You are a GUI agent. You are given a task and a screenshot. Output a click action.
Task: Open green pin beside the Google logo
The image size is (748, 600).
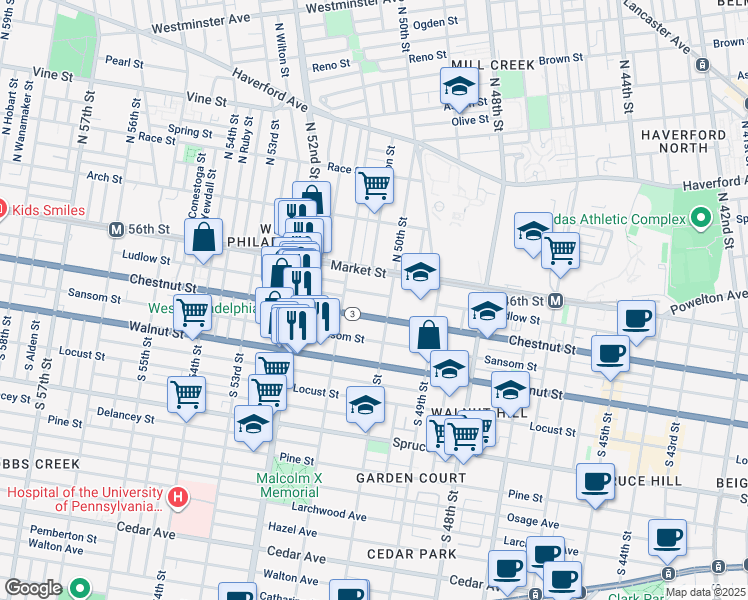point(80,588)
